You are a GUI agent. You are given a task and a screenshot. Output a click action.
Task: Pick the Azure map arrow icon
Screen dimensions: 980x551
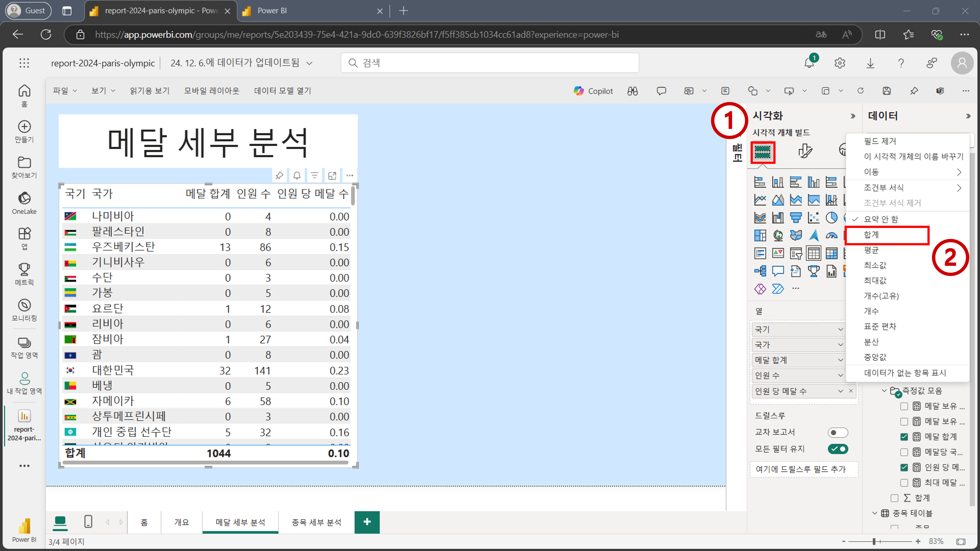click(813, 235)
